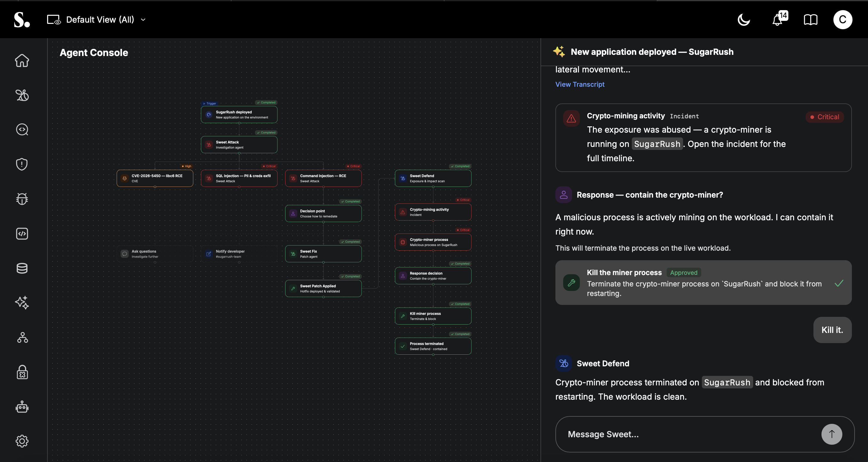Screen dimensions: 868x462
Task: Open the Crypto-mining activity incident card
Action: (703, 137)
